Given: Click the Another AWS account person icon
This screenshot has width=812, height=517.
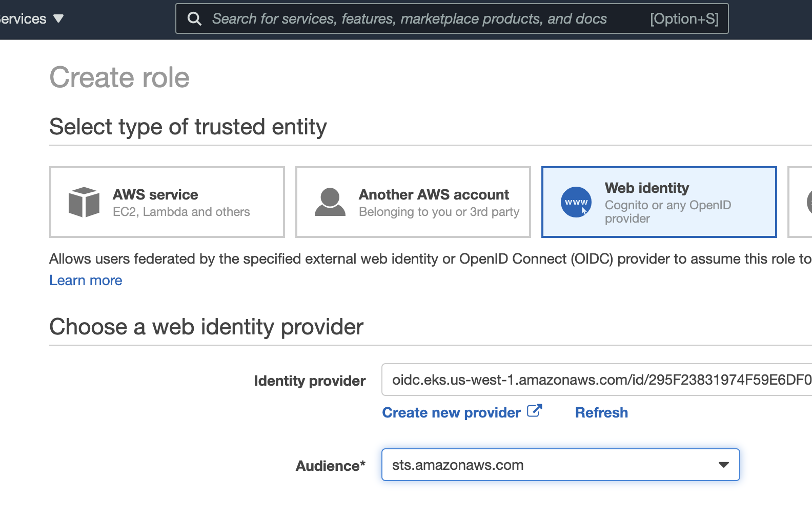Looking at the screenshot, I should [330, 202].
